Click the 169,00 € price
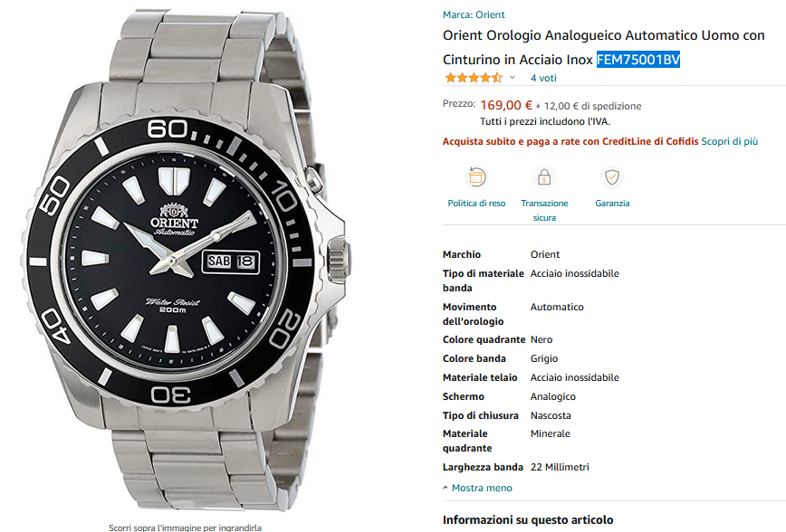 click(506, 105)
